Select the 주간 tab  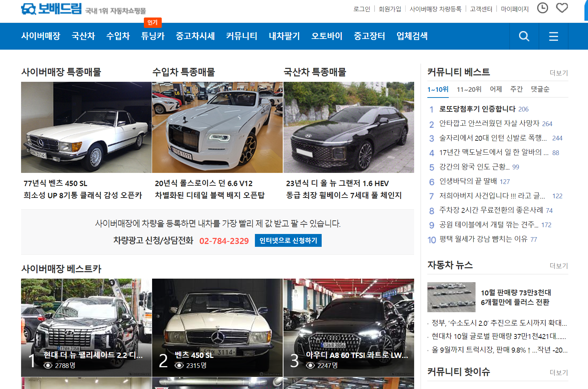(x=516, y=89)
